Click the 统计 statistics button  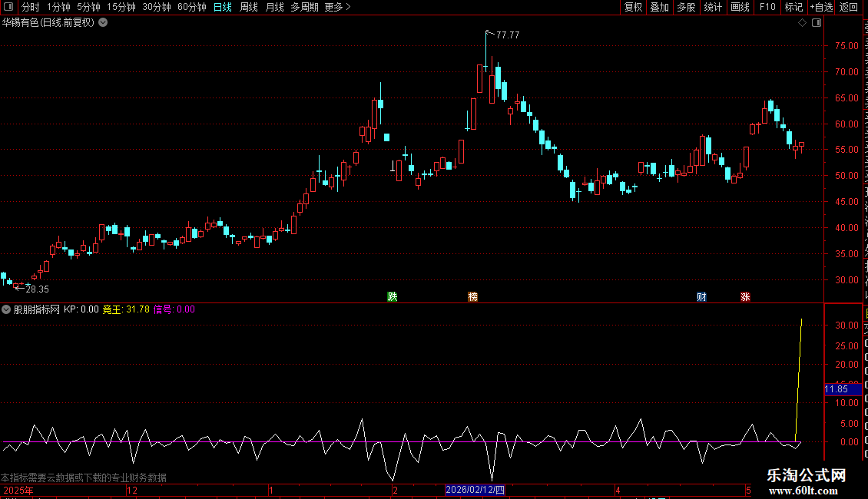712,7
